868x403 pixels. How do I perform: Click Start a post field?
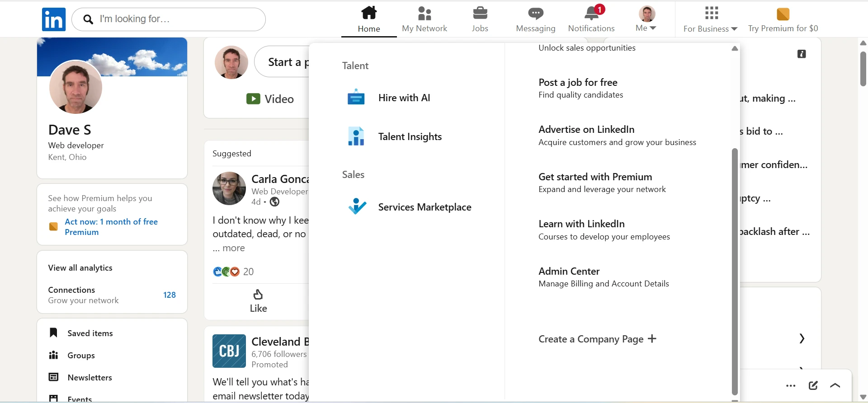(282, 62)
